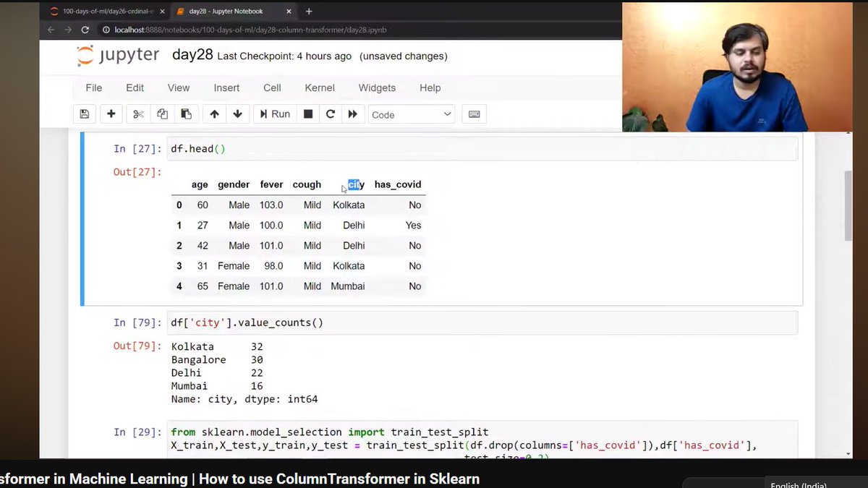Click the Jupyter logo

pos(119,56)
